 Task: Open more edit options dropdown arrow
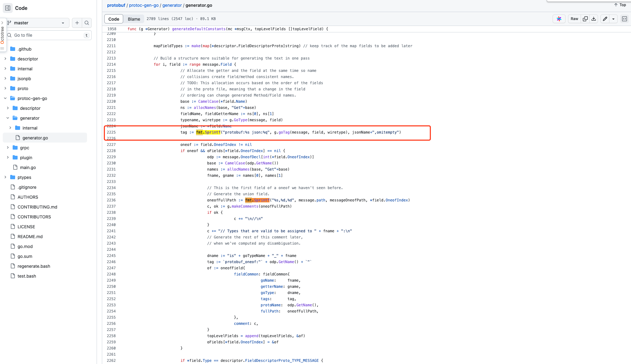point(613,19)
